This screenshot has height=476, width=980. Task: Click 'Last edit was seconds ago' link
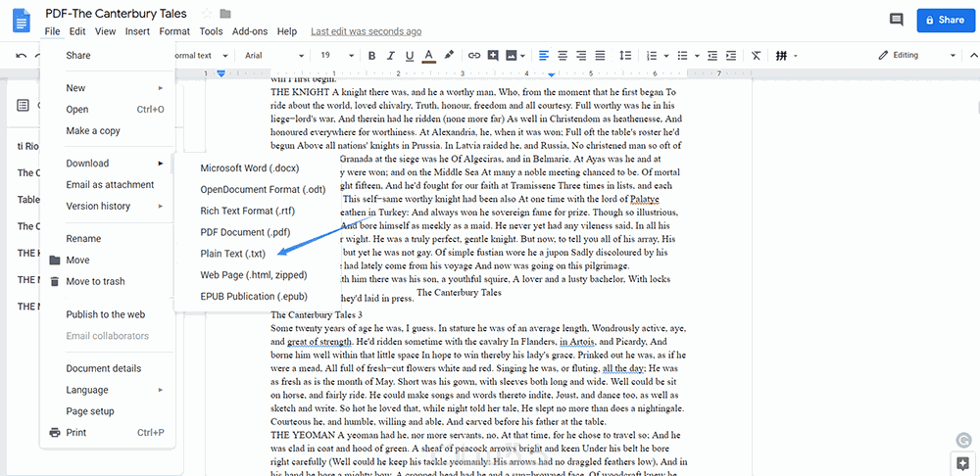367,31
